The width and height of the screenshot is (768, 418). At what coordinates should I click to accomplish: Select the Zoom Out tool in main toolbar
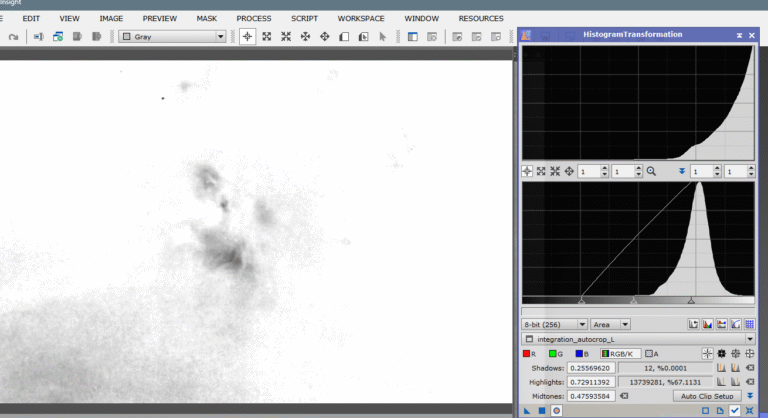click(286, 37)
